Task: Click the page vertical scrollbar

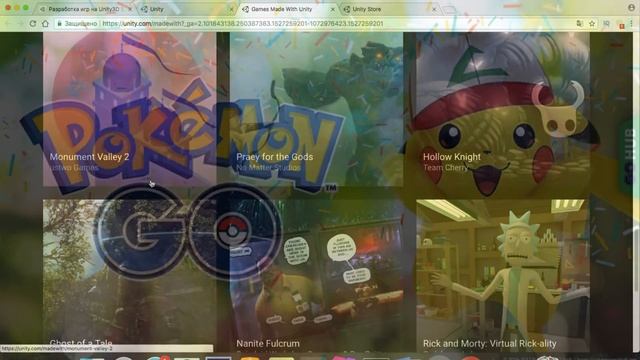Action: pyautogui.click(x=636, y=192)
